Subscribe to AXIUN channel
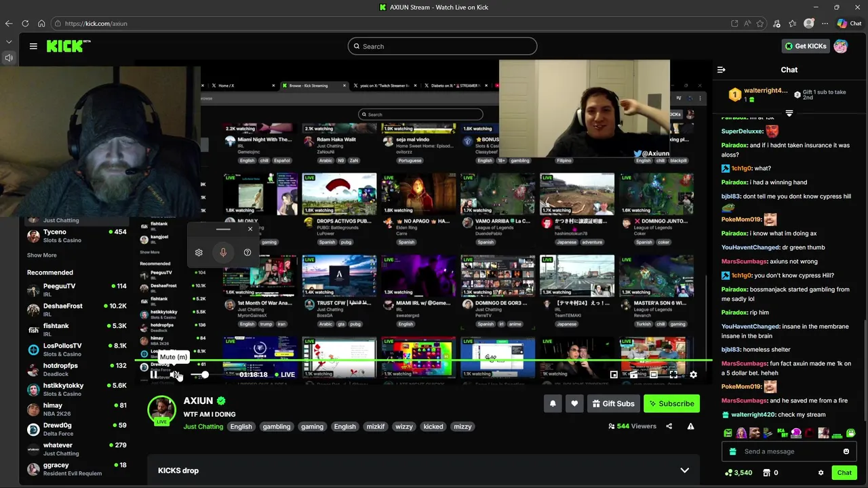 click(x=671, y=403)
